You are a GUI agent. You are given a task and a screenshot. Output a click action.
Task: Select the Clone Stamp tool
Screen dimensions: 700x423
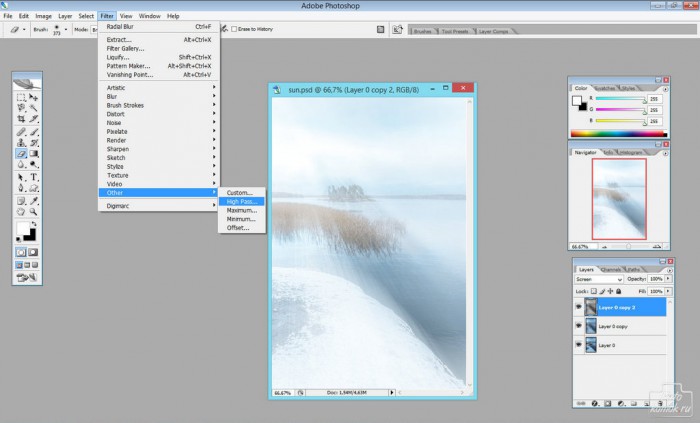click(21, 143)
